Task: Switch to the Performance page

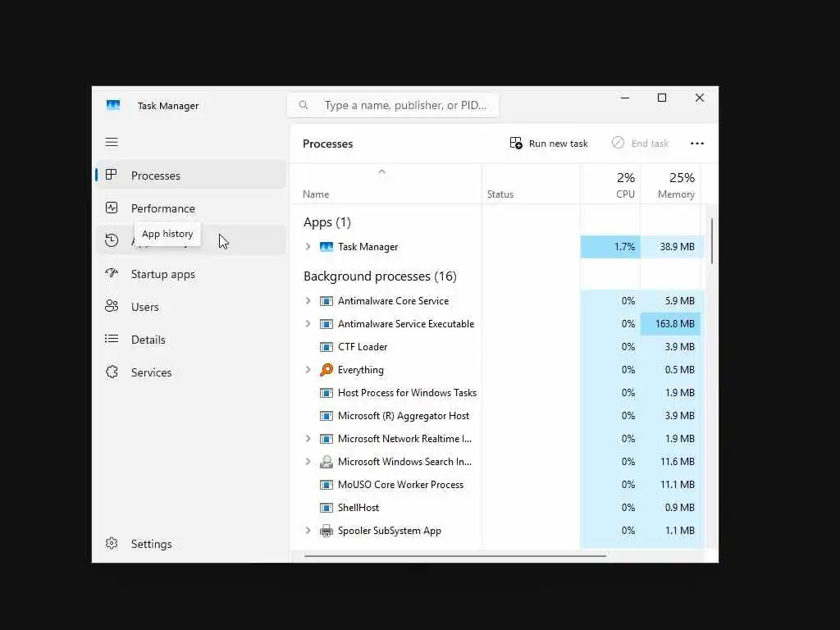Action: (191, 208)
